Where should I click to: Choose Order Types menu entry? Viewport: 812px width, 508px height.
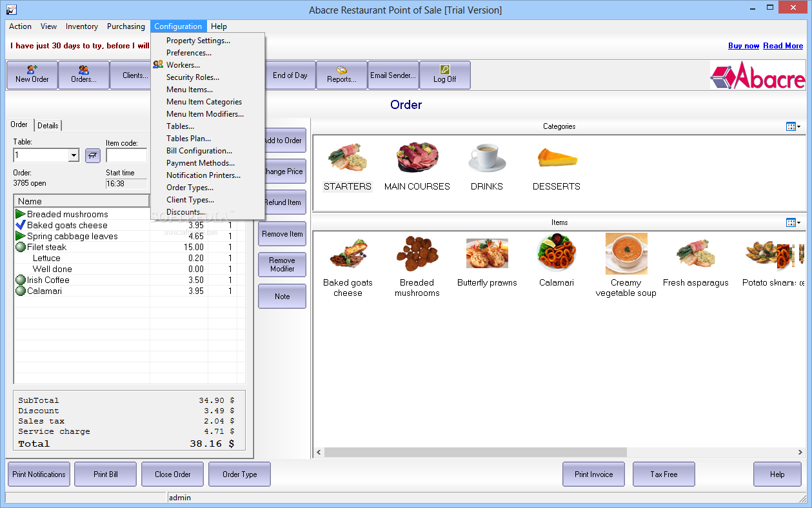(208, 188)
